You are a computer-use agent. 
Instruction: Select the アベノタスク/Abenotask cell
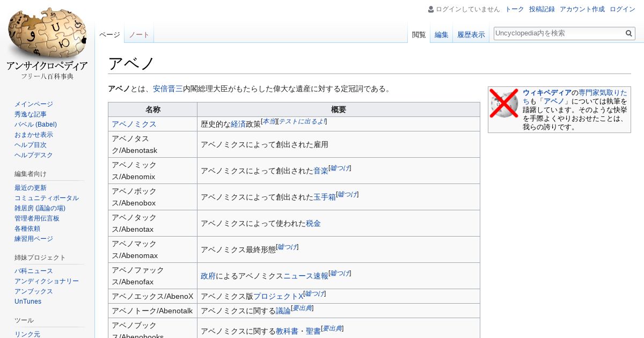coord(152,144)
